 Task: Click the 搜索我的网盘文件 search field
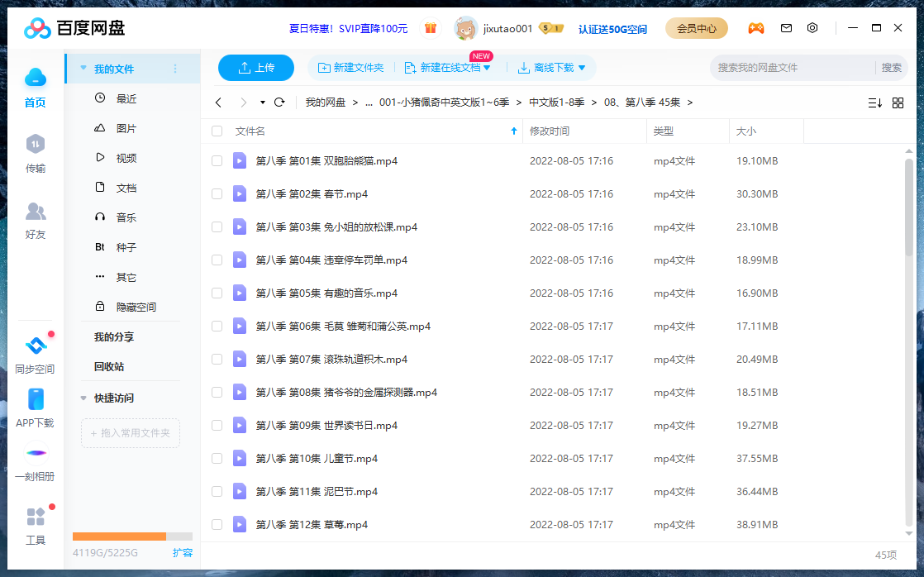point(792,68)
